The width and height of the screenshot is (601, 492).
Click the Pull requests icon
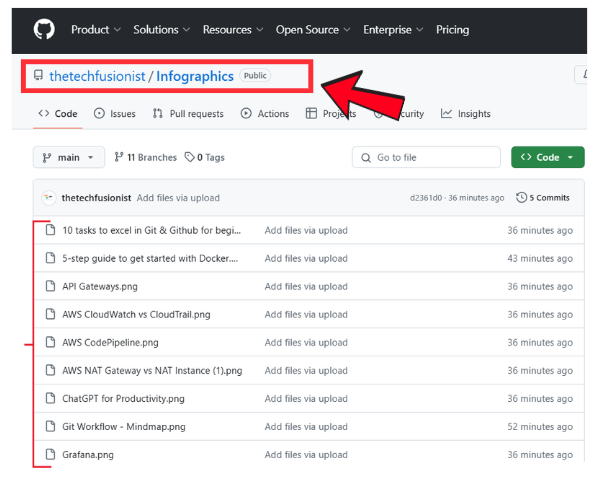coord(158,113)
